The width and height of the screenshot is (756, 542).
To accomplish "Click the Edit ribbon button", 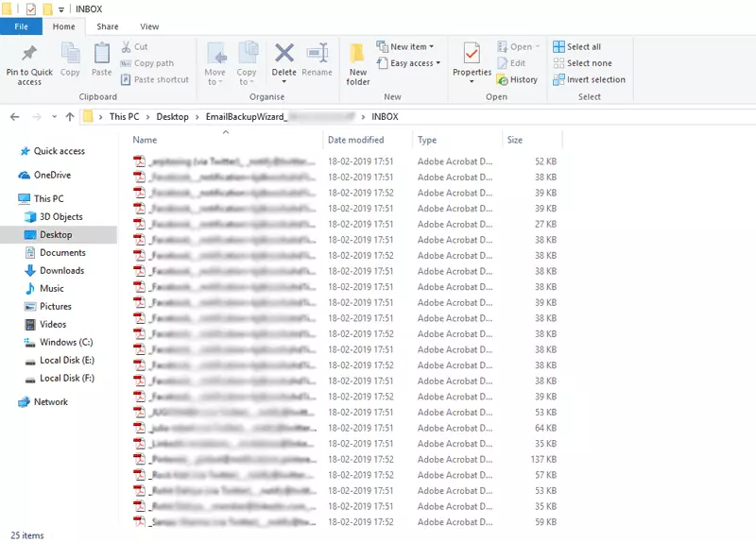I will click(x=511, y=63).
